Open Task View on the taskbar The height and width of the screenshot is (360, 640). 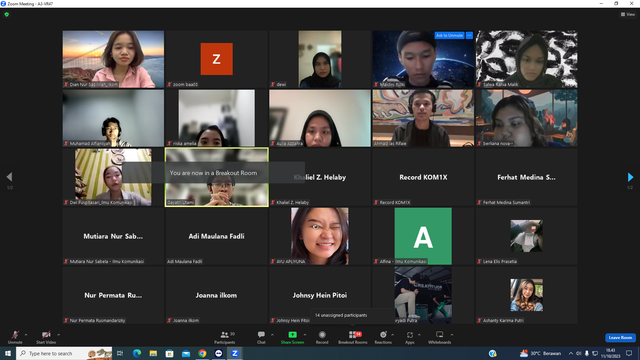pos(120,353)
